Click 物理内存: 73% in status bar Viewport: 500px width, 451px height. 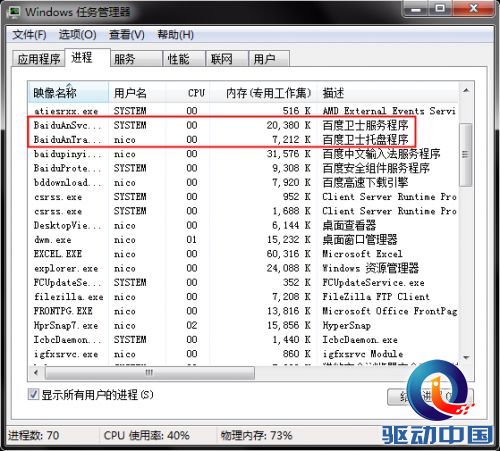(x=256, y=435)
